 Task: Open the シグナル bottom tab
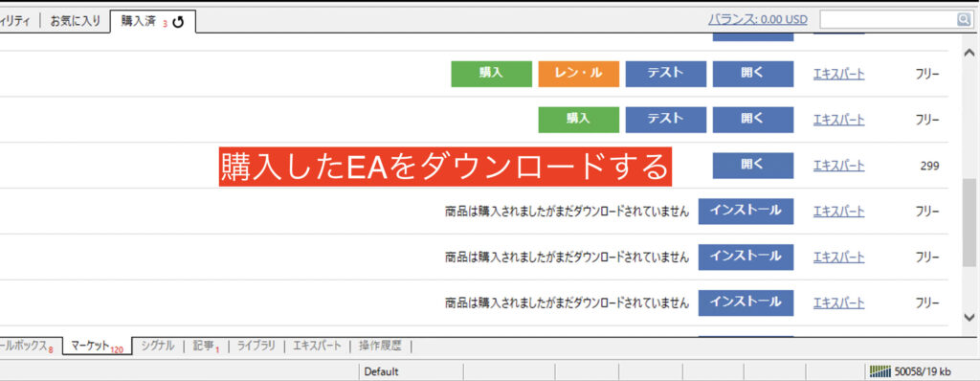point(158,346)
